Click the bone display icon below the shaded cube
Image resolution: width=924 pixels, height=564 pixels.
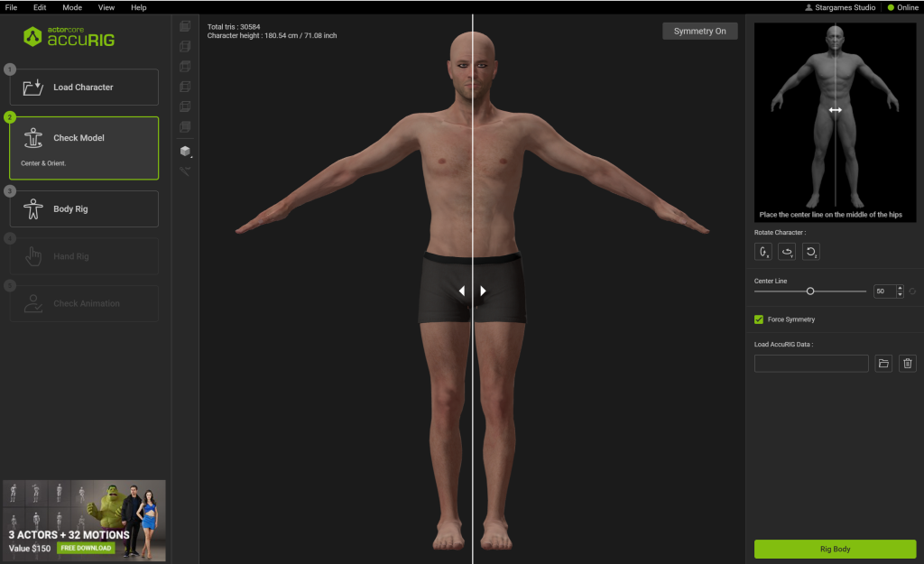[x=185, y=171]
